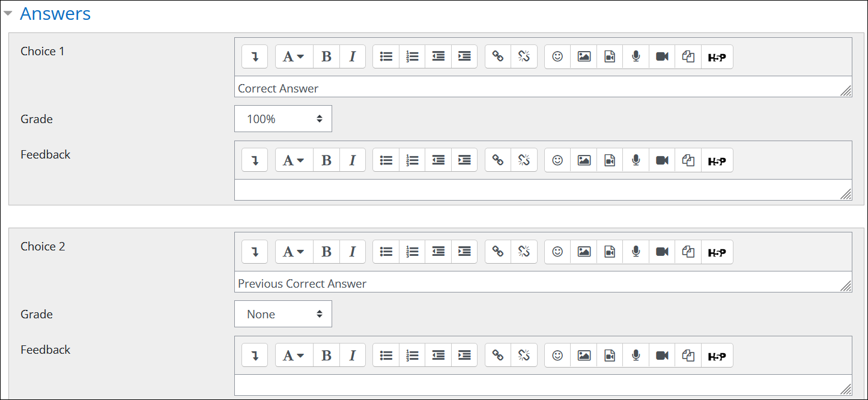Apply bold in Choice 2 editor
The width and height of the screenshot is (868, 400).
click(326, 252)
